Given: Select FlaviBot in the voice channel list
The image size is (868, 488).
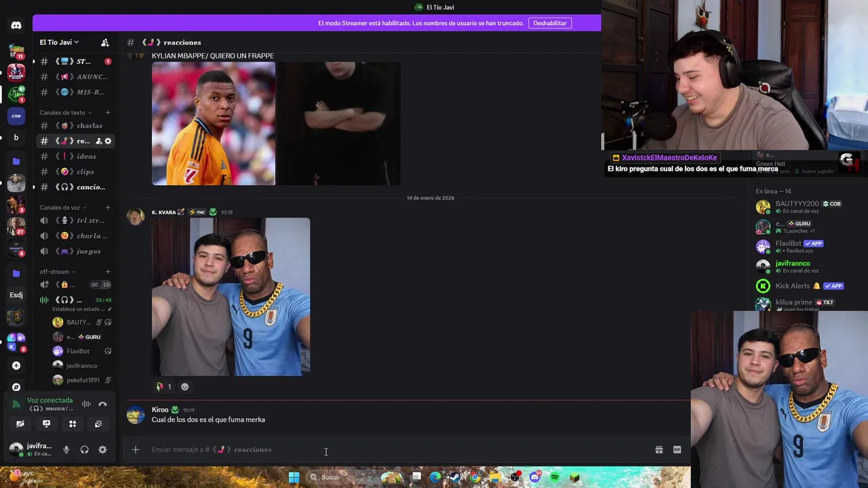Looking at the screenshot, I should click(78, 351).
